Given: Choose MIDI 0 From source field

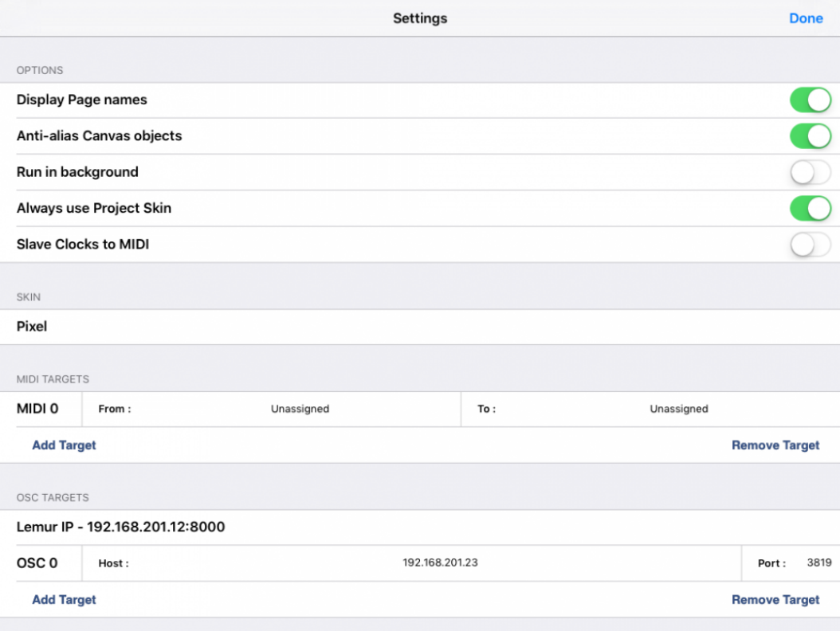Looking at the screenshot, I should [x=300, y=409].
